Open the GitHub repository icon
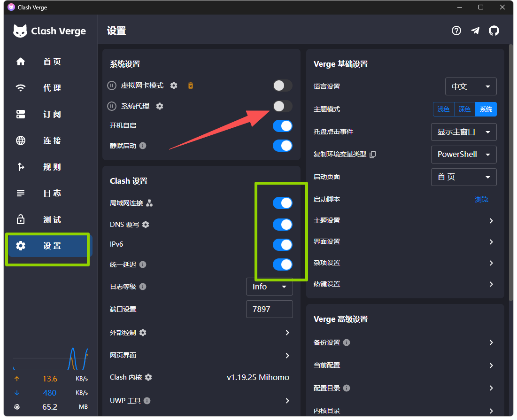The width and height of the screenshot is (517, 420). [494, 31]
